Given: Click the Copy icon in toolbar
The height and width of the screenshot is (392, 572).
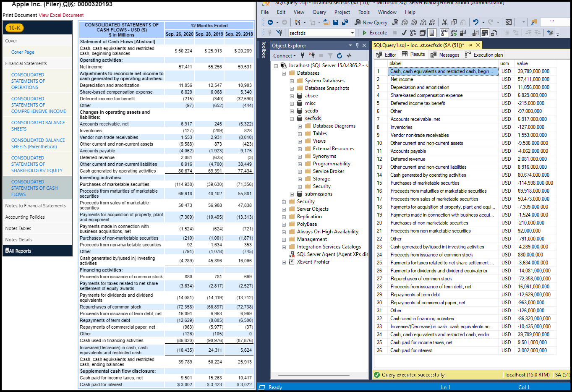Looking at the screenshot, I should (x=454, y=22).
